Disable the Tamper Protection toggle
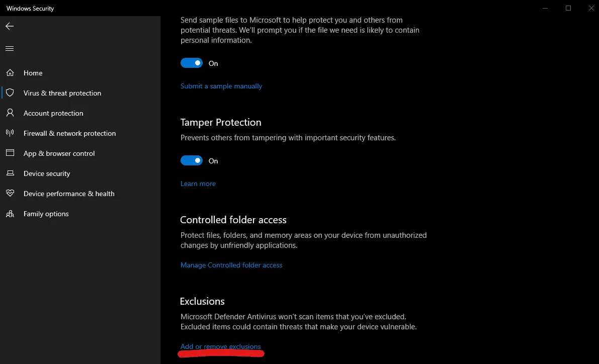The image size is (599, 364). 192,160
